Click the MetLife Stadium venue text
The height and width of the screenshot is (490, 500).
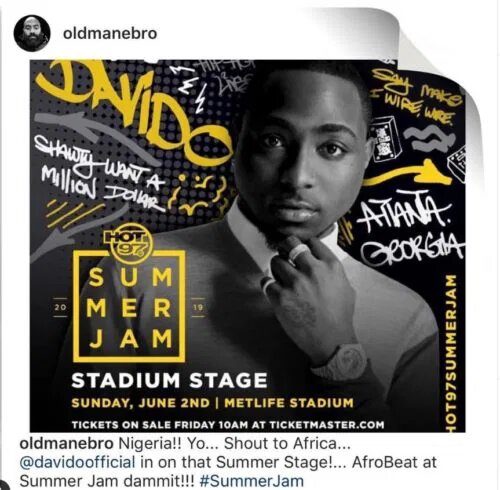289,403
